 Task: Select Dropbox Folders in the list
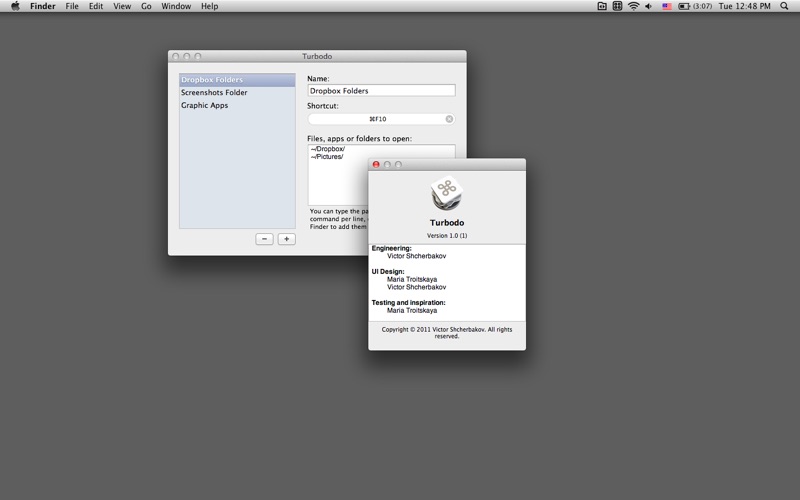[237, 80]
